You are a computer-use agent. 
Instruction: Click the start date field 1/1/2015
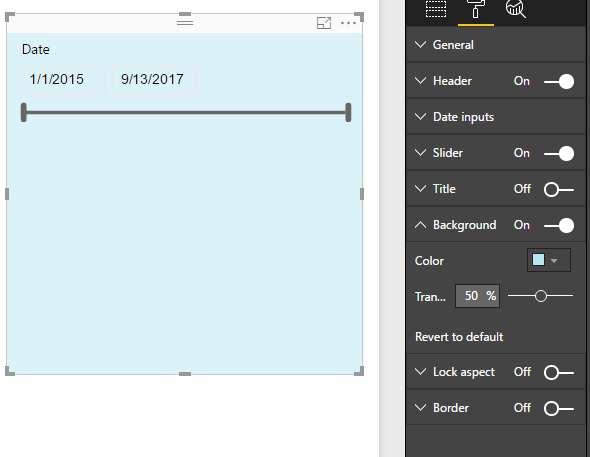pos(63,79)
